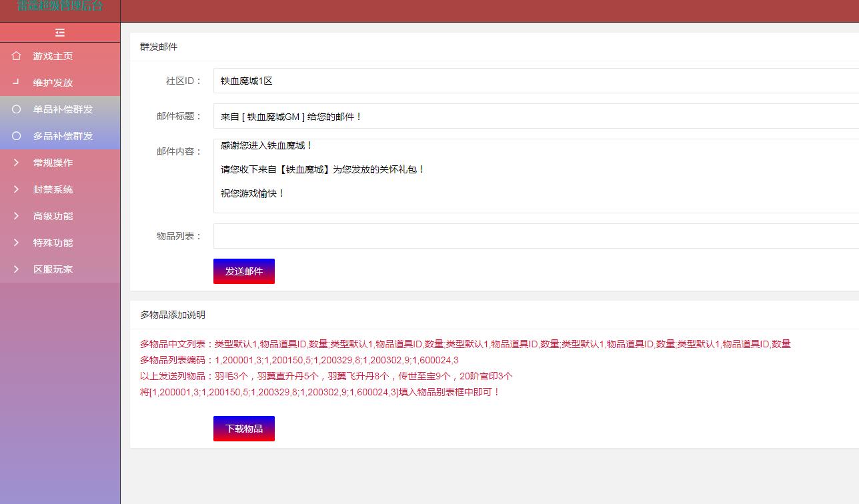Click the circle icon beside 多品补偿群发

click(x=17, y=136)
